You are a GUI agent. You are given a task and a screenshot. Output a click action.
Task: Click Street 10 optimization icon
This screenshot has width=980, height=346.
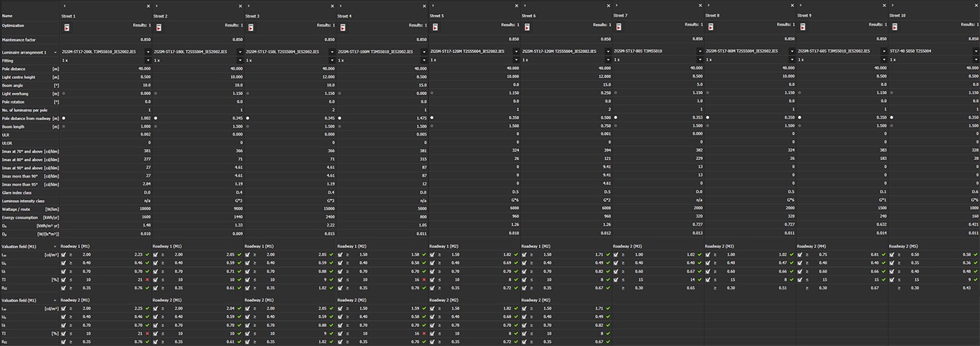(x=895, y=27)
